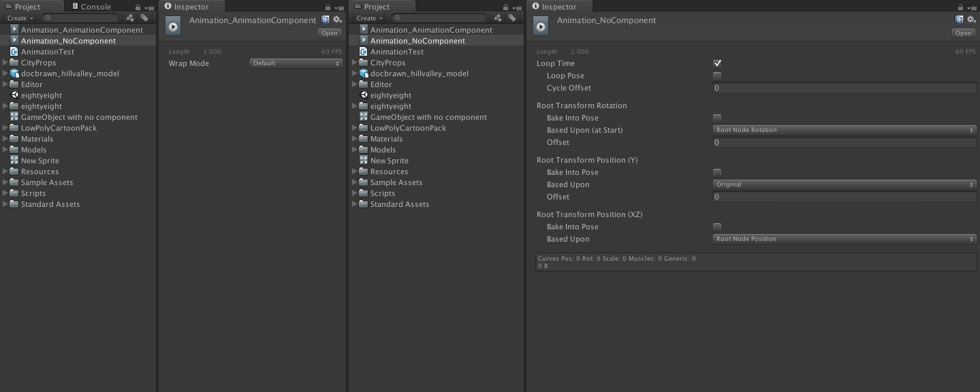This screenshot has width=980, height=392.
Task: Open the Based Upon (at Start) rotation dropdown
Action: 844,130
